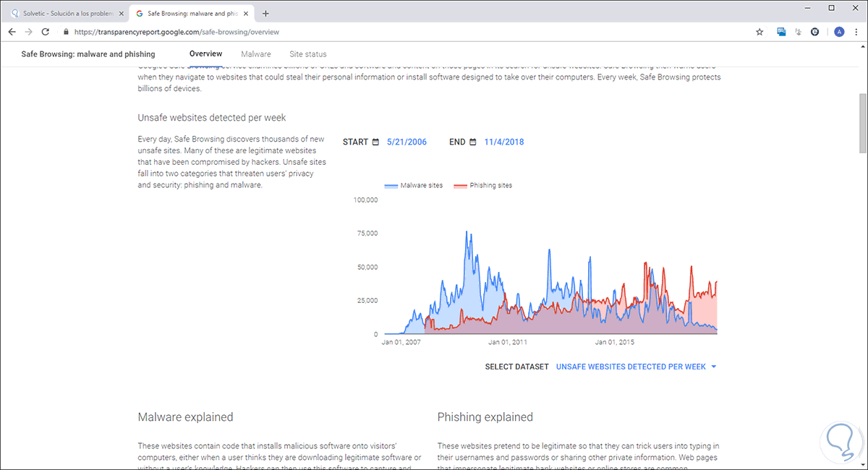The height and width of the screenshot is (470, 868).
Task: Click the address bar URL
Action: tap(176, 32)
